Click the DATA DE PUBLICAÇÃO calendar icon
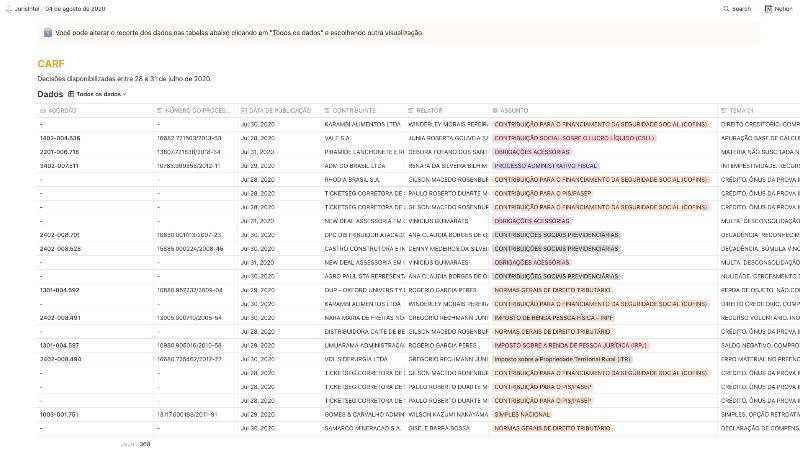Screen dimensions: 800x451 244,110
